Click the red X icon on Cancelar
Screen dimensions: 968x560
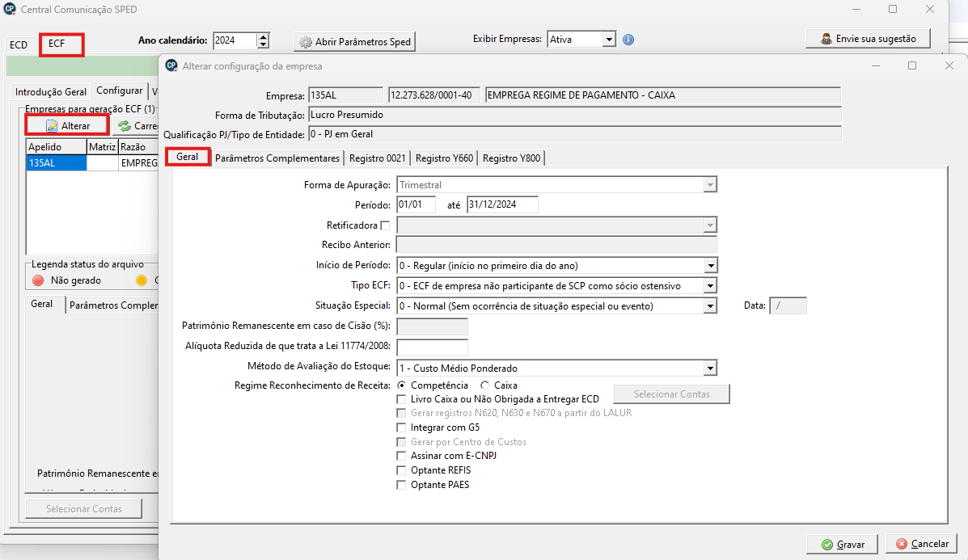pos(902,545)
